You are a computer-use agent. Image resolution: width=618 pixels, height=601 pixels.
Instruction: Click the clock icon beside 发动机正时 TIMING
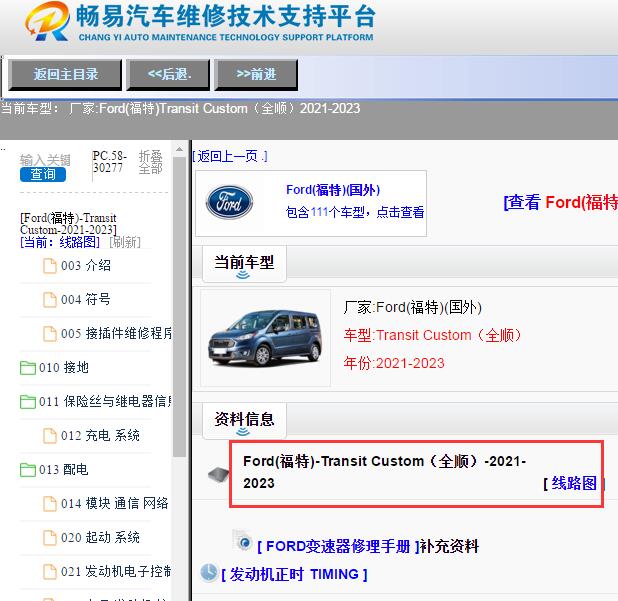pos(209,573)
